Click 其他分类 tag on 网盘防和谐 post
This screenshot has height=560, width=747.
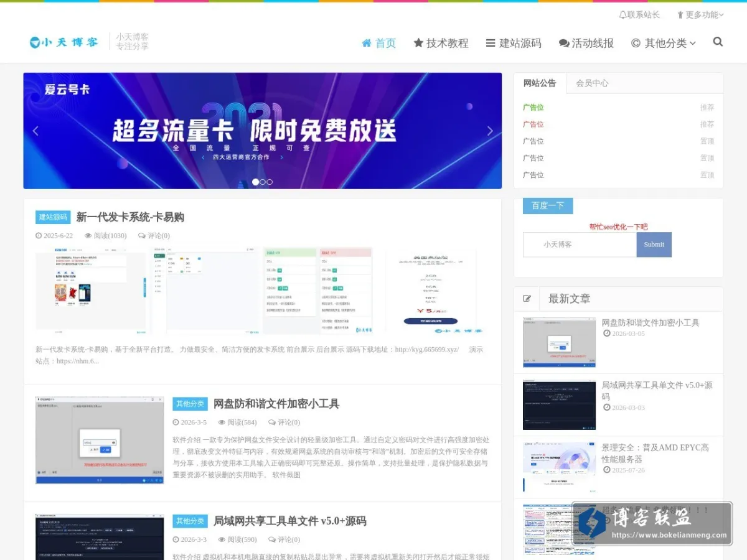point(190,404)
